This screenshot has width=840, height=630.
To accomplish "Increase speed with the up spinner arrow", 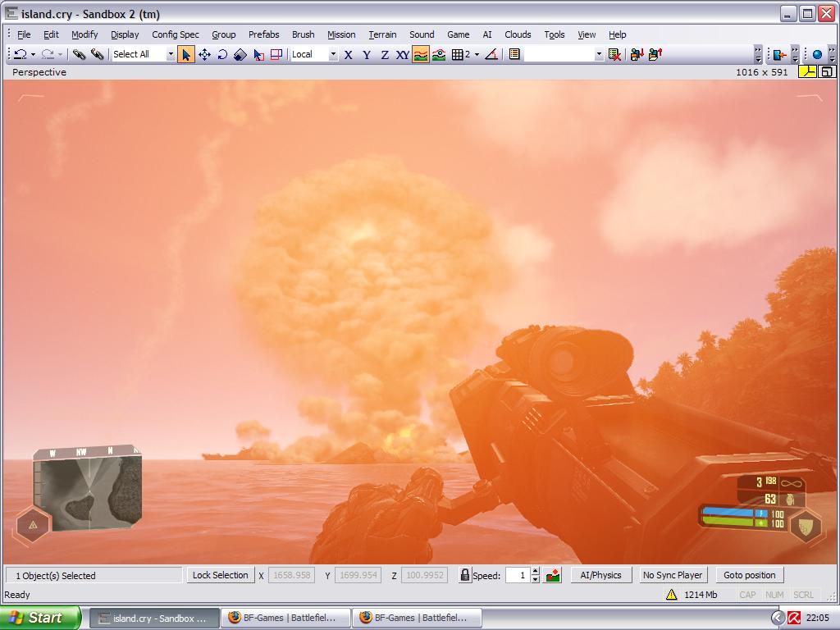I will [x=535, y=572].
